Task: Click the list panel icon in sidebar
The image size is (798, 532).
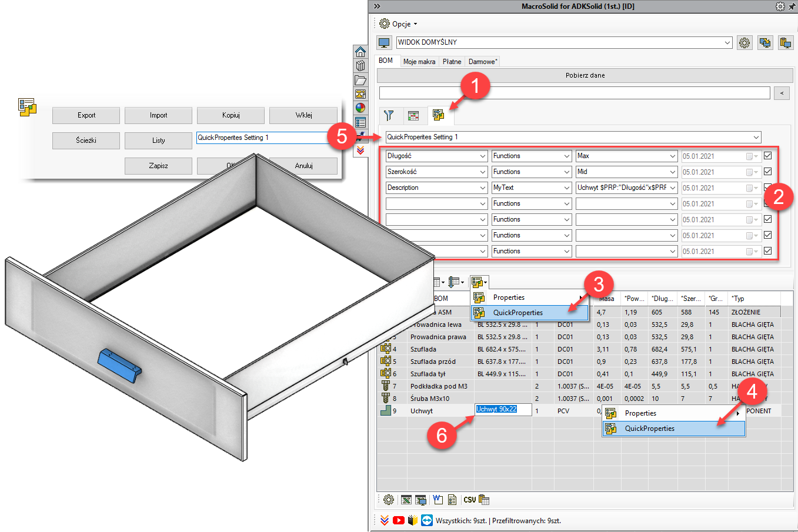Action: pos(360,122)
